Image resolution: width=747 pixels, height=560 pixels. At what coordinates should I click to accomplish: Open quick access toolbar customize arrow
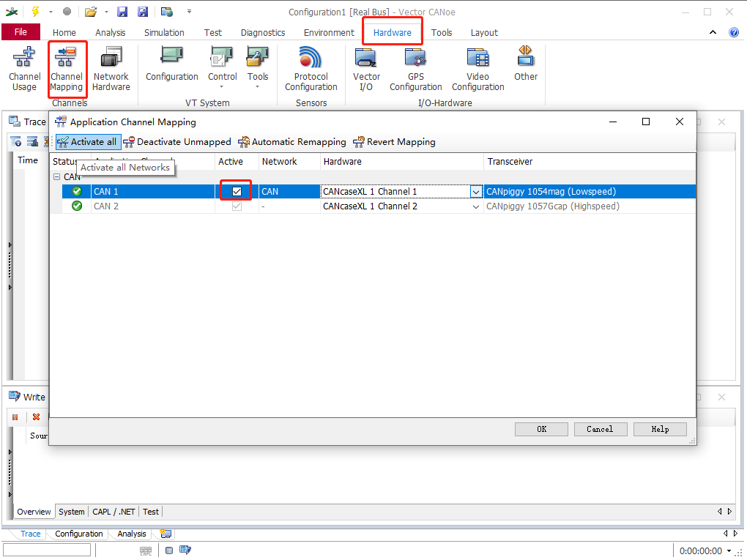pyautogui.click(x=189, y=12)
